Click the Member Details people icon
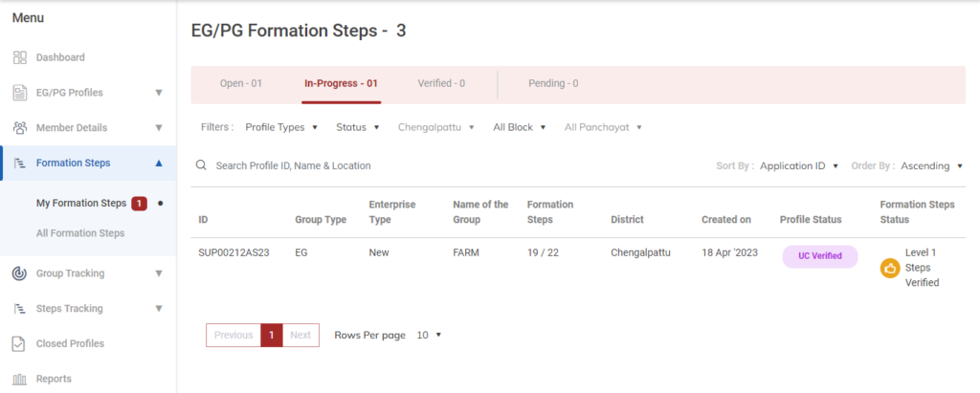Screen dimensions: 980x393 pyautogui.click(x=19, y=128)
